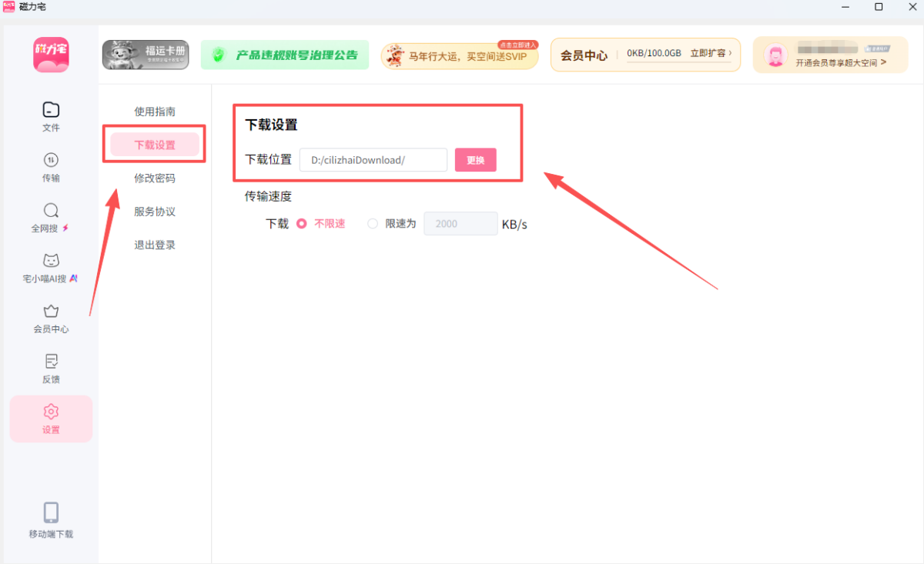Open the 会员中心 crown icon in sidebar
The height and width of the screenshot is (564, 924).
[x=51, y=311]
